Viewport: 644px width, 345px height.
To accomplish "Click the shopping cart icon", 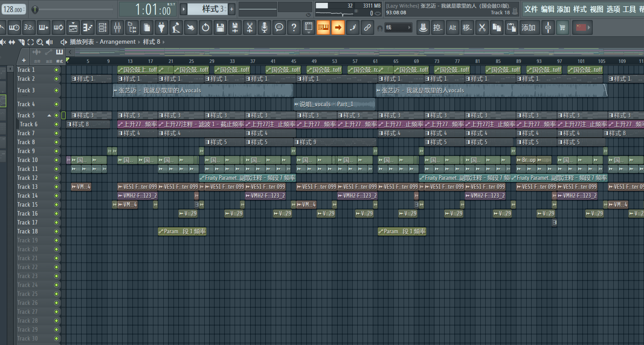I will tap(562, 28).
